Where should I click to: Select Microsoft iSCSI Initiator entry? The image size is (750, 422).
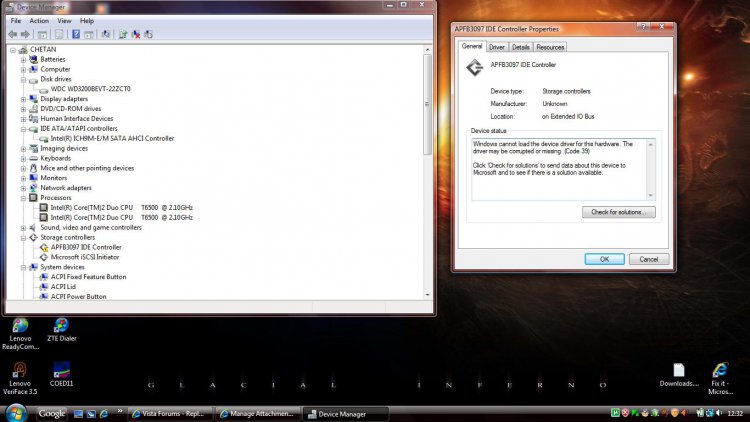coord(85,257)
